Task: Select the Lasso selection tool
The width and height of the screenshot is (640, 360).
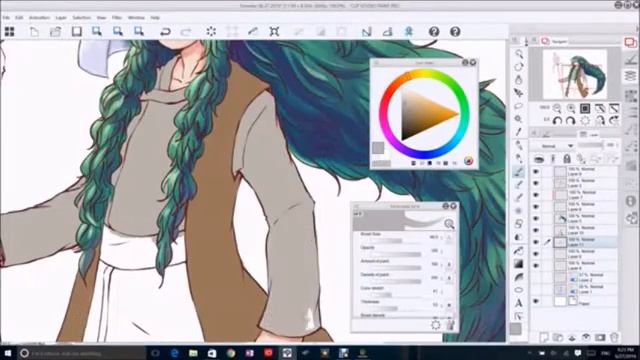Action: tap(519, 106)
